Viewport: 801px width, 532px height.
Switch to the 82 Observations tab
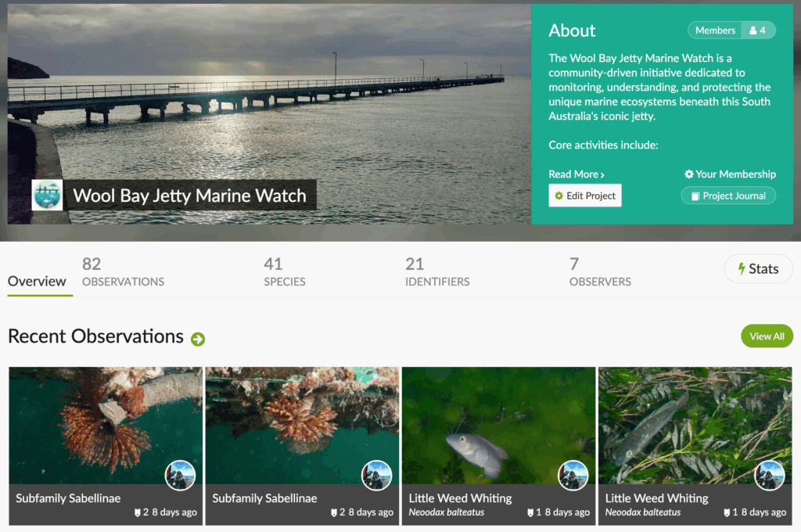(123, 272)
